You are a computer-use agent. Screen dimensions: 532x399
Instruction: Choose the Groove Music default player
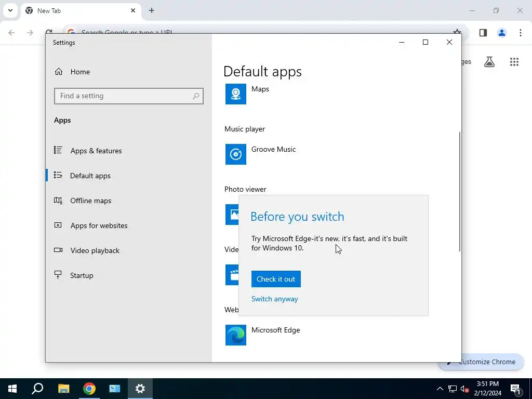coord(261,154)
